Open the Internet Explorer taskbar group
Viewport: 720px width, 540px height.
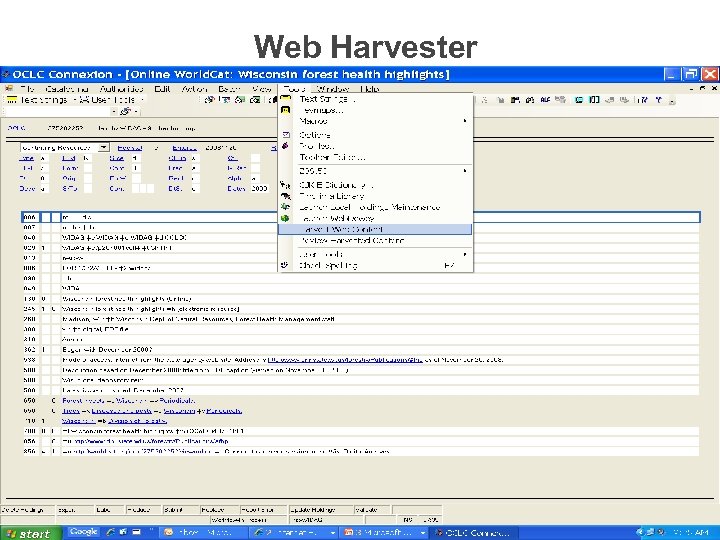tap(294, 533)
